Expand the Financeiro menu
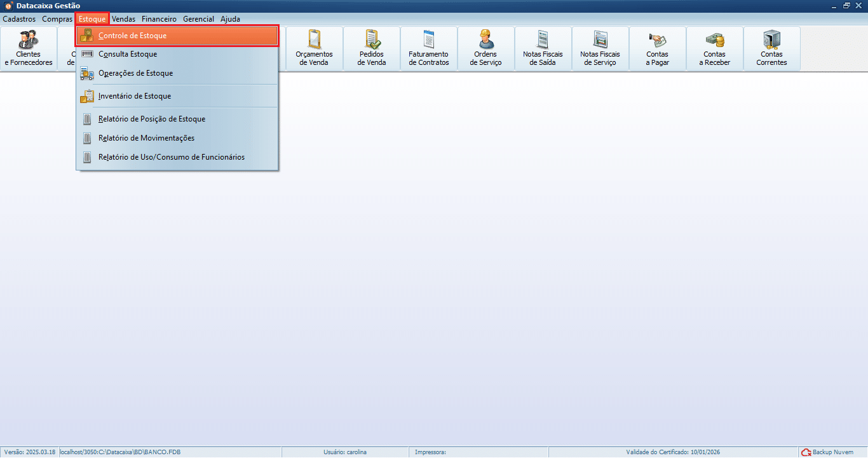The image size is (868, 458). click(x=159, y=19)
